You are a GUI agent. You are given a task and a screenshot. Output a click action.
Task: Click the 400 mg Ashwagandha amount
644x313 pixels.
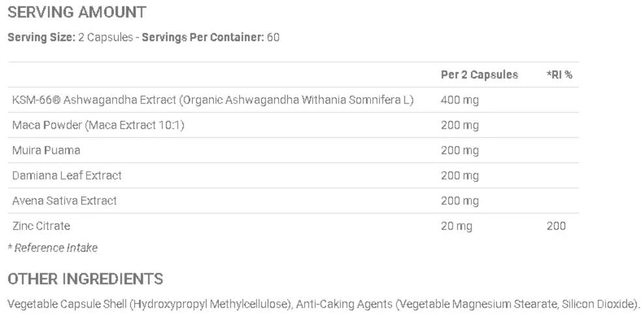[460, 100]
